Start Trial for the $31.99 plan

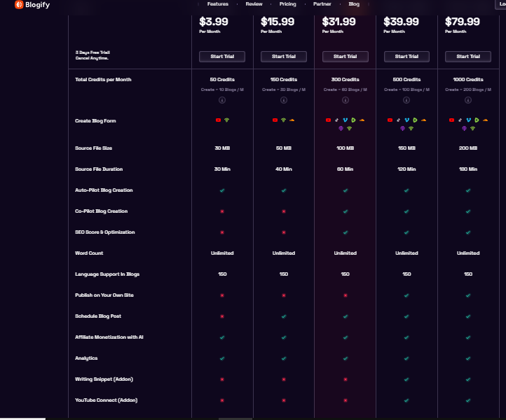(346, 57)
